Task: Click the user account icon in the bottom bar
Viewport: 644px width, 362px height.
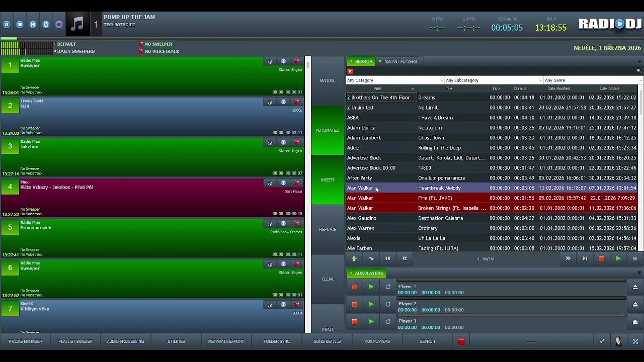Action: point(618,341)
